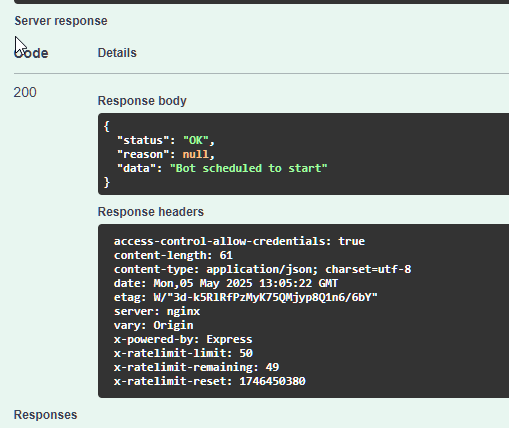Viewport: 509px width, 428px height.
Task: Click the 200 status code
Action: 25,92
